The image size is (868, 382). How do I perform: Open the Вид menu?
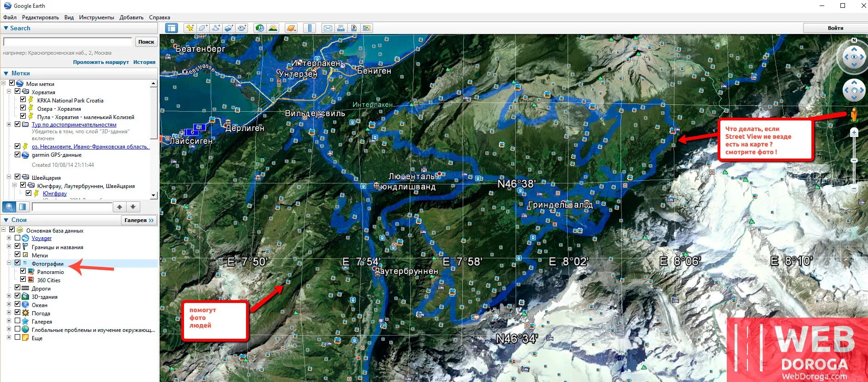coord(69,17)
